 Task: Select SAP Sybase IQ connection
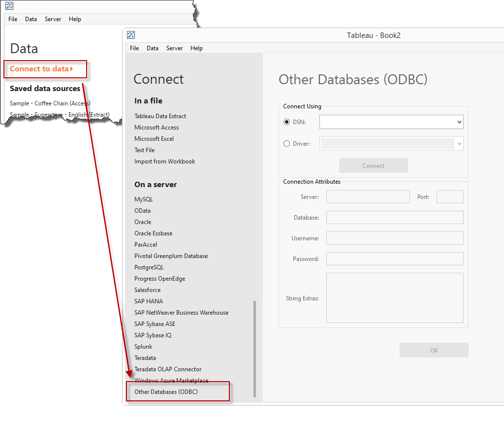point(153,335)
